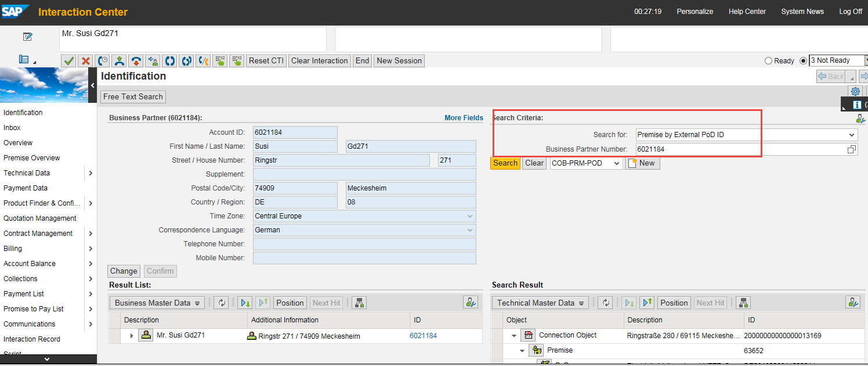Click the More Fields link
The image size is (868, 366).
coord(464,118)
